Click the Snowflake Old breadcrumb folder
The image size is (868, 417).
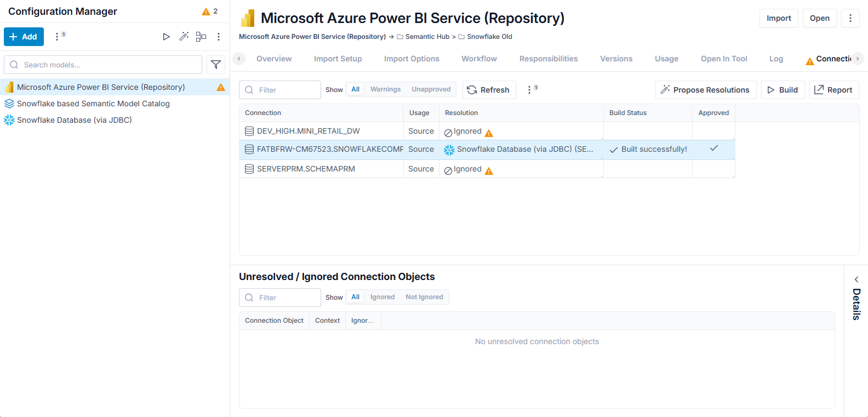click(x=485, y=37)
